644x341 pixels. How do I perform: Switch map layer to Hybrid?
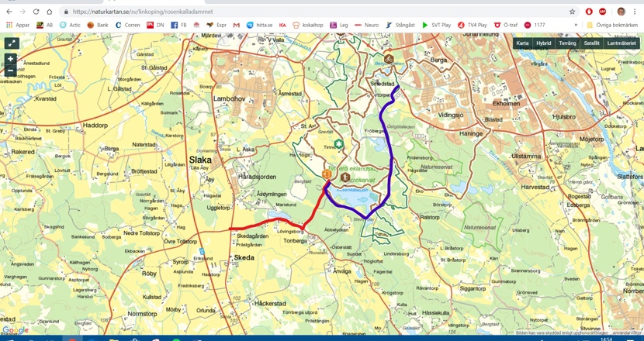pyautogui.click(x=543, y=43)
